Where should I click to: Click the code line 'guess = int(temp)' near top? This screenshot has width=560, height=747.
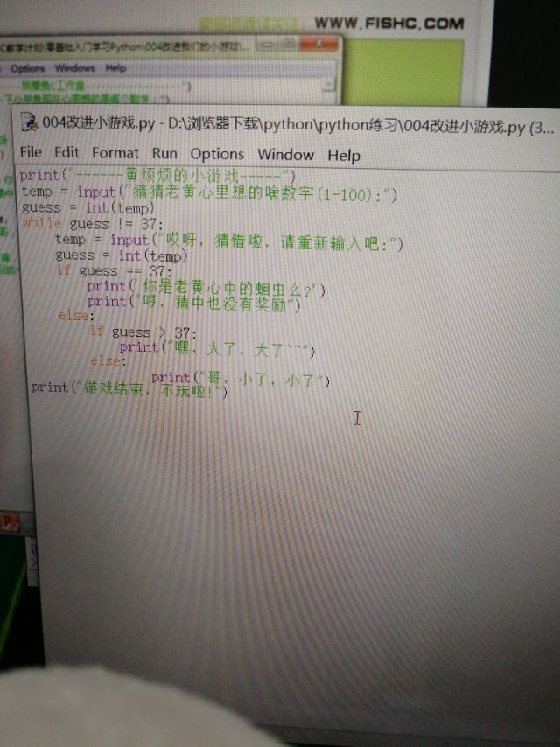87,207
